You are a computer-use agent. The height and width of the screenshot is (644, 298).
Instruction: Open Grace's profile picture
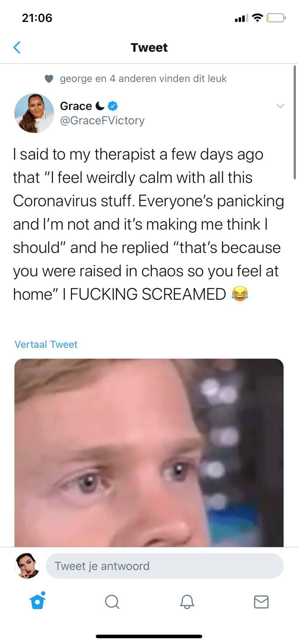34,113
